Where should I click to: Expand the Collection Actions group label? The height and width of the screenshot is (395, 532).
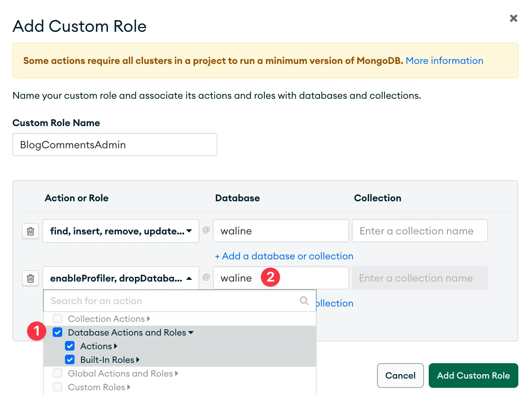(x=109, y=319)
